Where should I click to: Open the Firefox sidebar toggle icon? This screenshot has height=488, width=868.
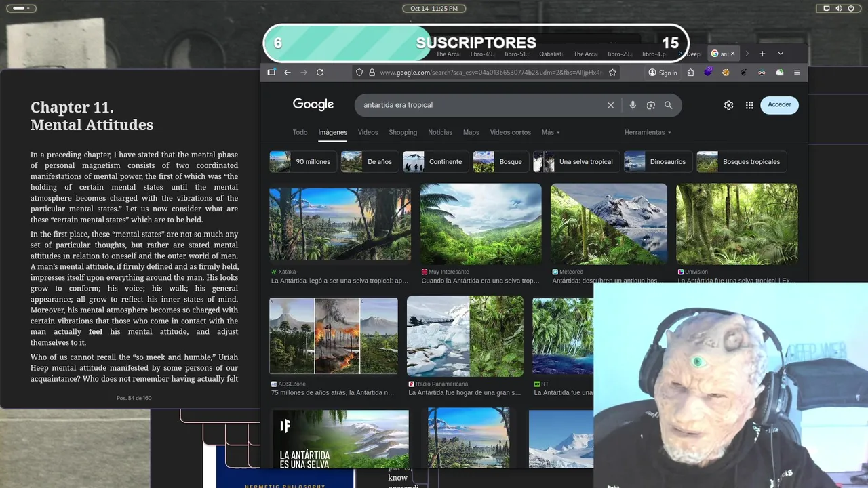click(271, 73)
